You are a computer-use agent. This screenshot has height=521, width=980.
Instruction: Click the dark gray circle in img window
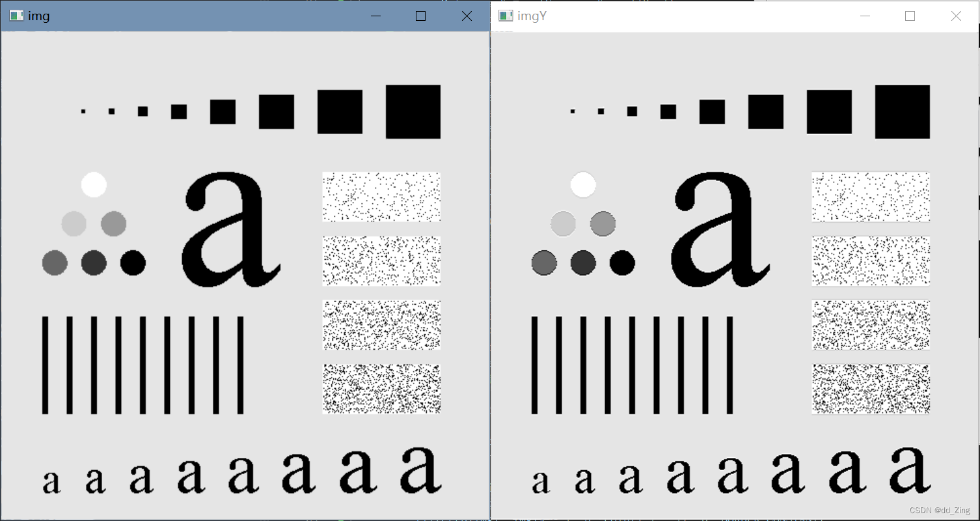tap(94, 263)
